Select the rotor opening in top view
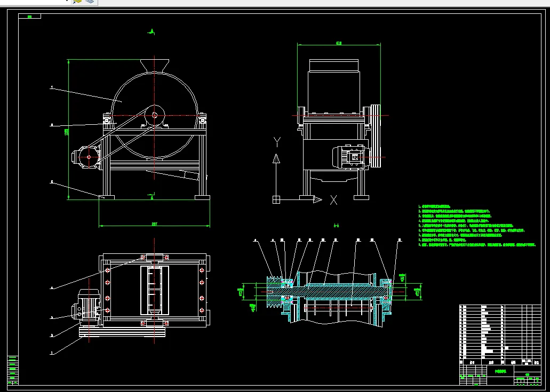 (x=154, y=290)
